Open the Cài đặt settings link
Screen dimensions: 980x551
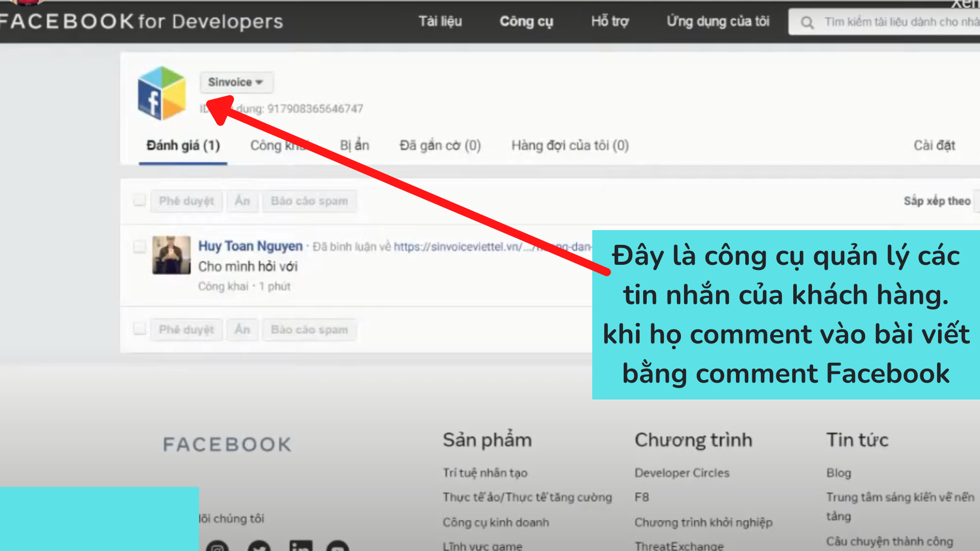(x=934, y=145)
